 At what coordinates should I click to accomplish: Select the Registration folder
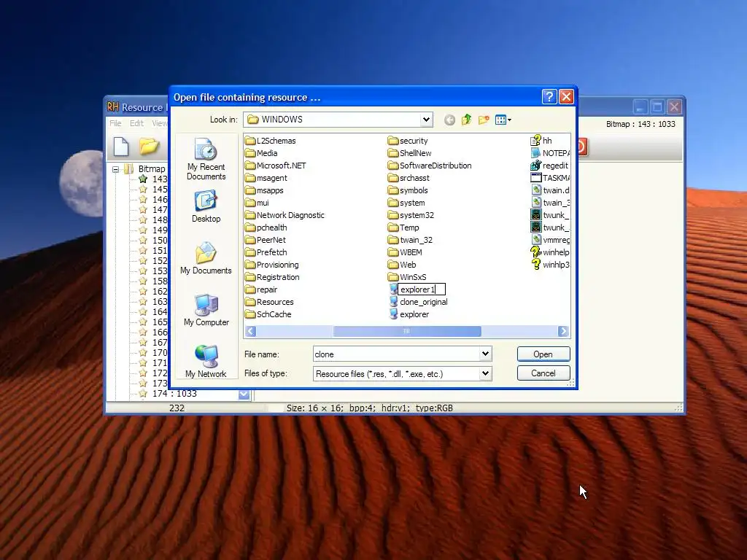(x=273, y=276)
